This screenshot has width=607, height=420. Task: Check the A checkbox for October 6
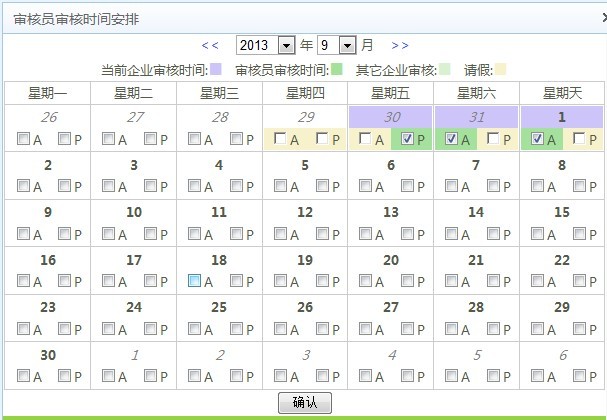tap(537, 375)
